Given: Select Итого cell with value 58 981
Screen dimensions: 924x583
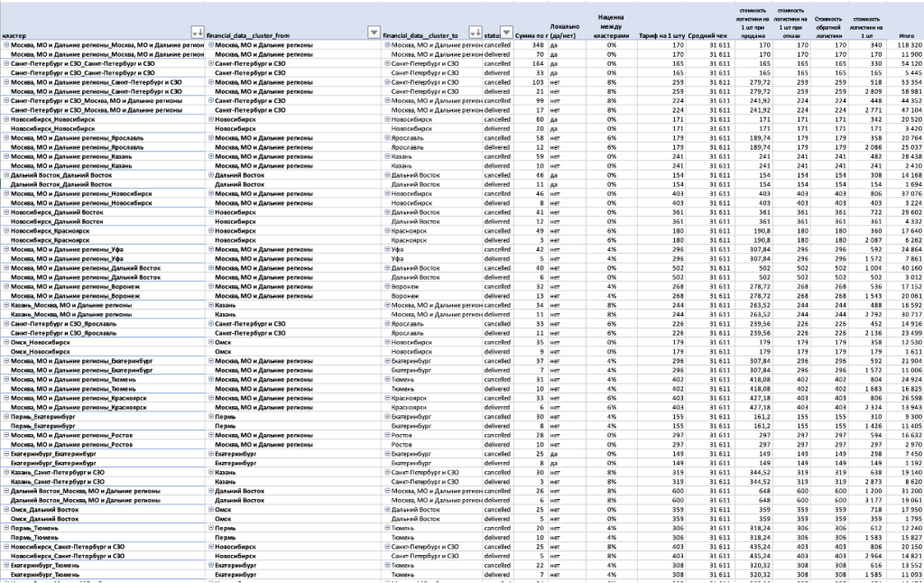Looking at the screenshot, I should [x=904, y=91].
